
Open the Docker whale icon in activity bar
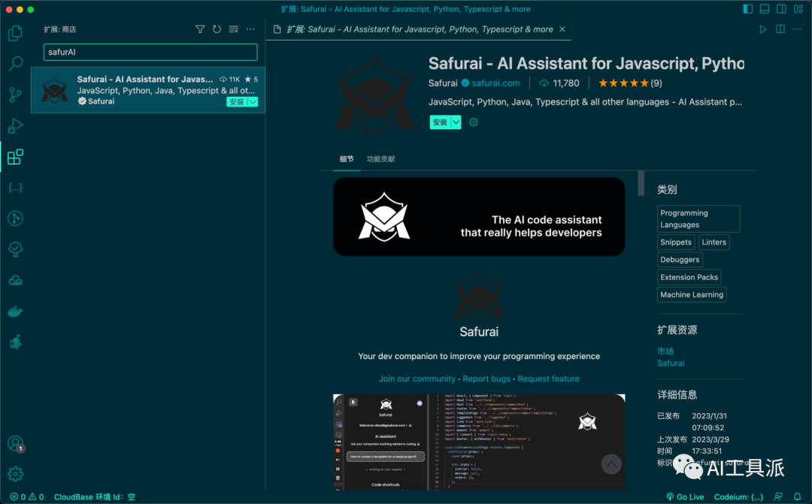(16, 312)
